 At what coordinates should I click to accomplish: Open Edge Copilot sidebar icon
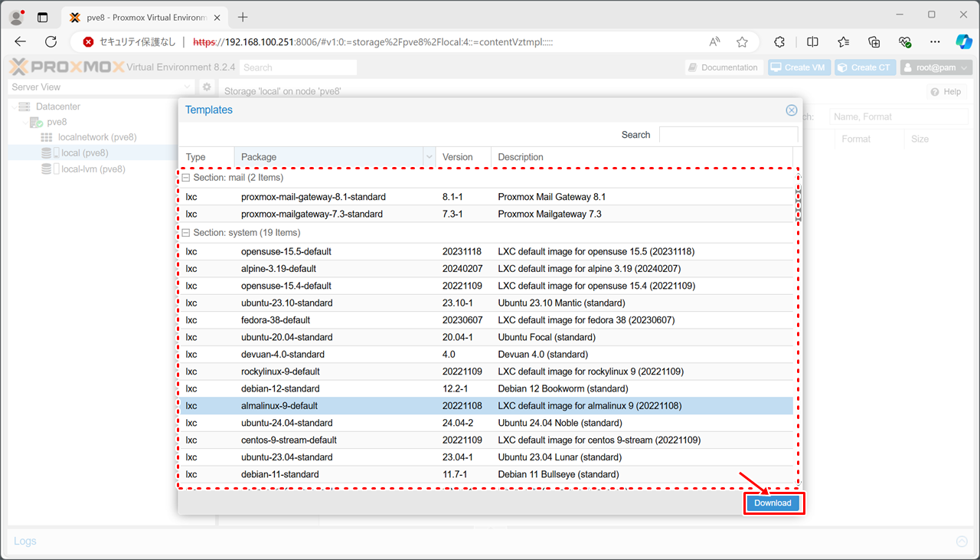(962, 42)
